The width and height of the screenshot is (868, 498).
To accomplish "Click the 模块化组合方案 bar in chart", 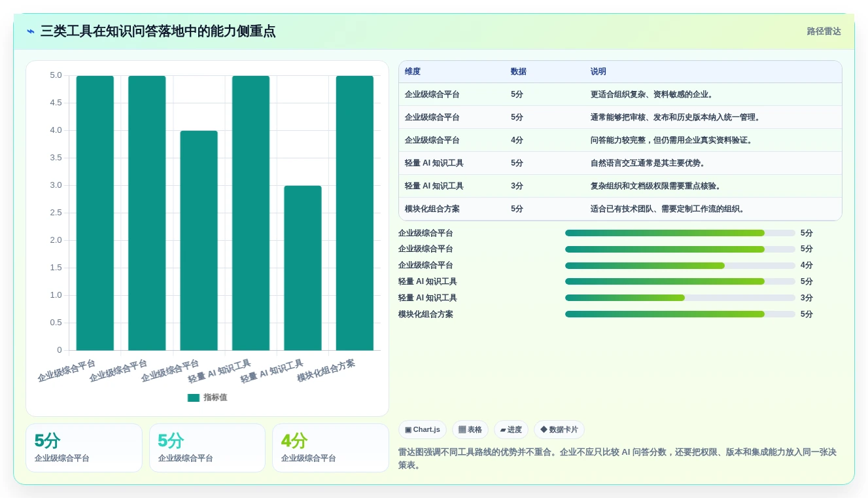I will (x=355, y=213).
